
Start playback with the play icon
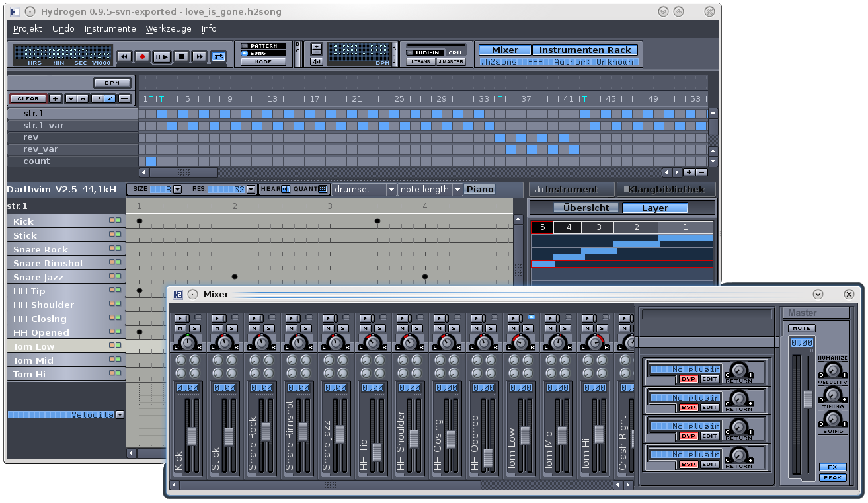162,57
